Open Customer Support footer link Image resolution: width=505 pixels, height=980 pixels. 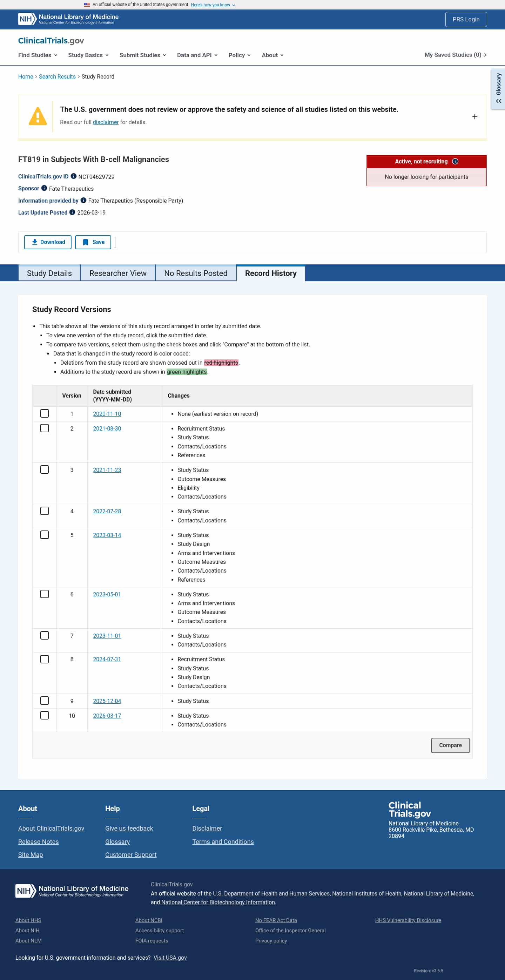coord(131,854)
